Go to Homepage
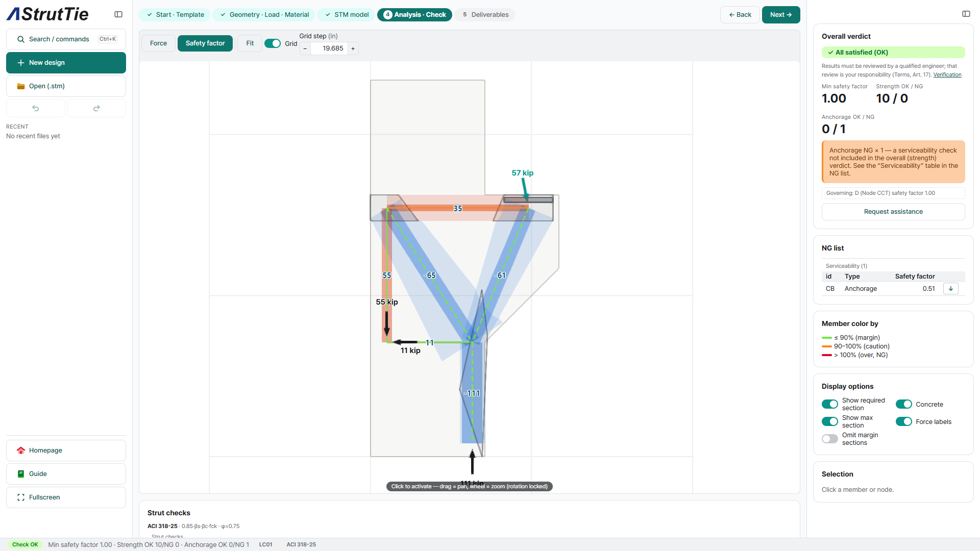This screenshot has height=551, width=980. [x=66, y=450]
